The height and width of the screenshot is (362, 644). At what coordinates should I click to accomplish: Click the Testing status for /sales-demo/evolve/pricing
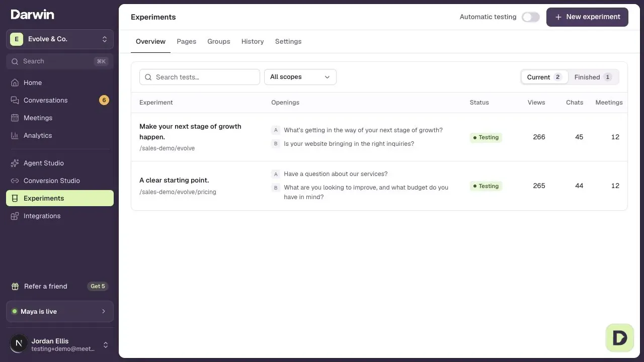click(x=486, y=186)
